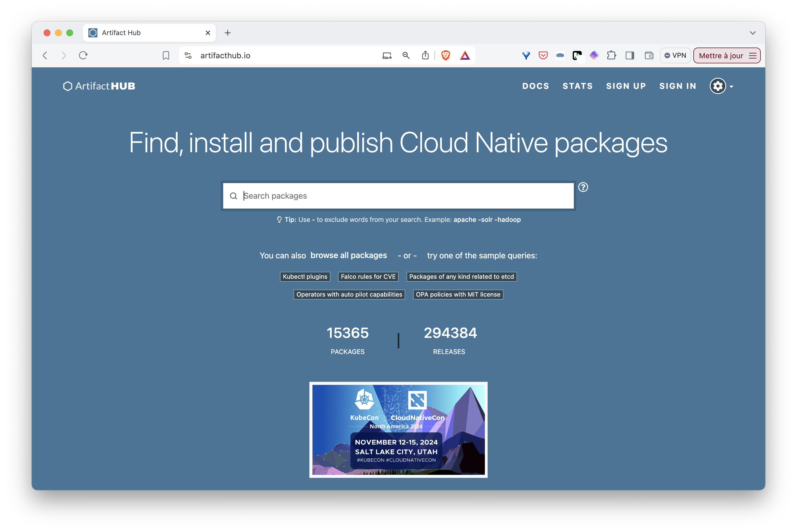Open the browser extensions puzzle icon
Screen dimensions: 797x532
(x=611, y=55)
